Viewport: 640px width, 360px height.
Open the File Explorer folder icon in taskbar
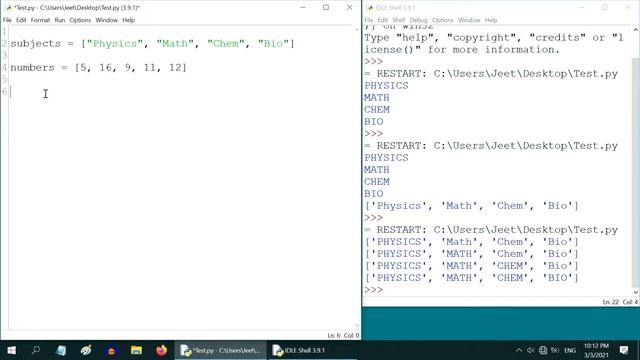(x=136, y=350)
